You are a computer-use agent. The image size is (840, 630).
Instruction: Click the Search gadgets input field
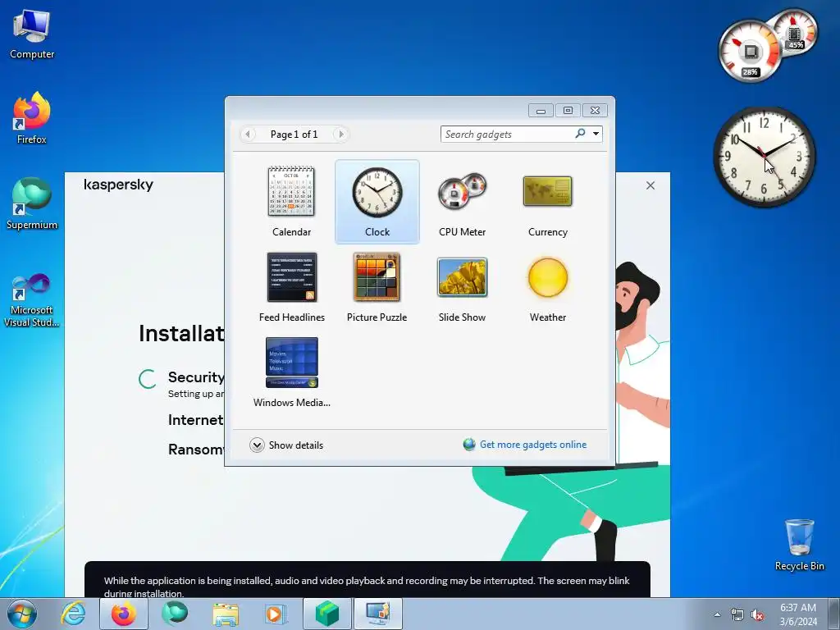(506, 134)
